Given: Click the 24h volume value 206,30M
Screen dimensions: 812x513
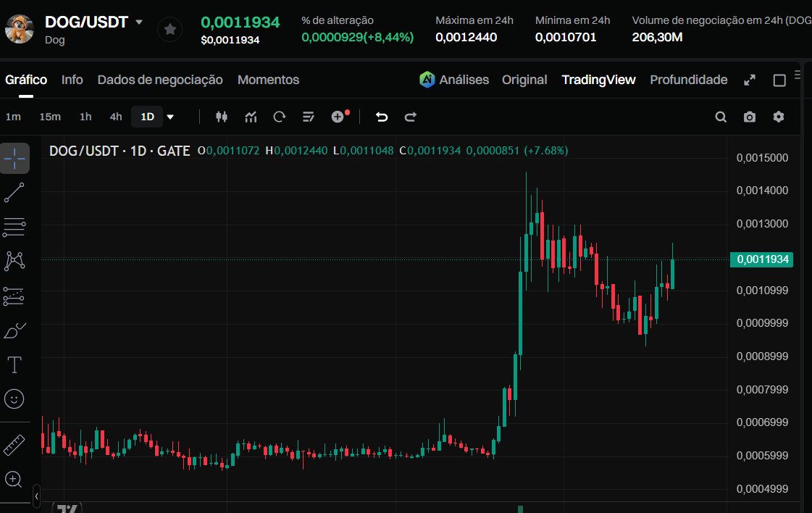Looking at the screenshot, I should point(657,37).
